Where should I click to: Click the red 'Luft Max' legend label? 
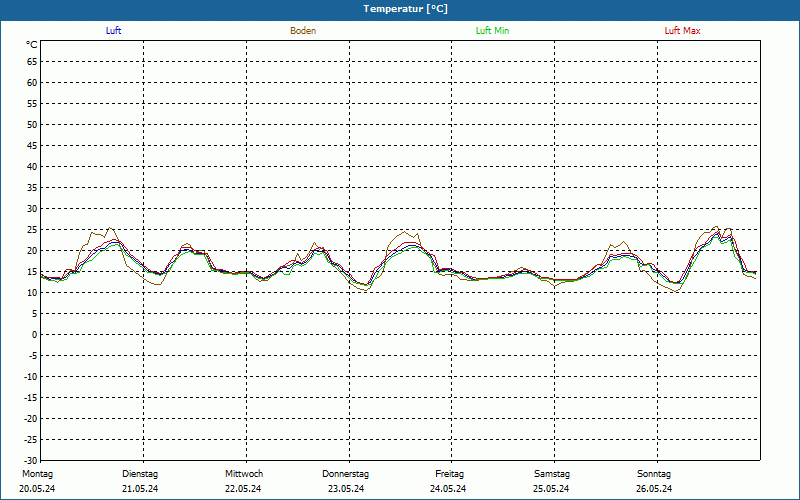pos(682,31)
